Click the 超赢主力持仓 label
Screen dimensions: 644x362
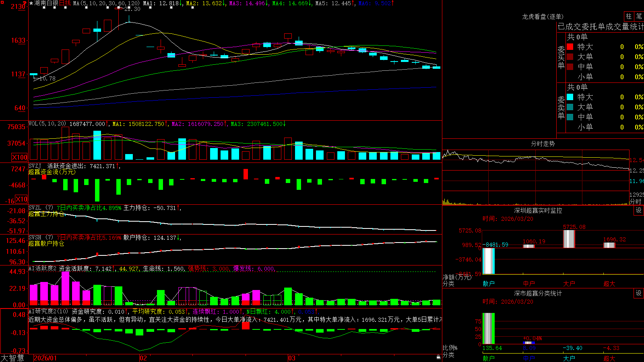point(46,214)
